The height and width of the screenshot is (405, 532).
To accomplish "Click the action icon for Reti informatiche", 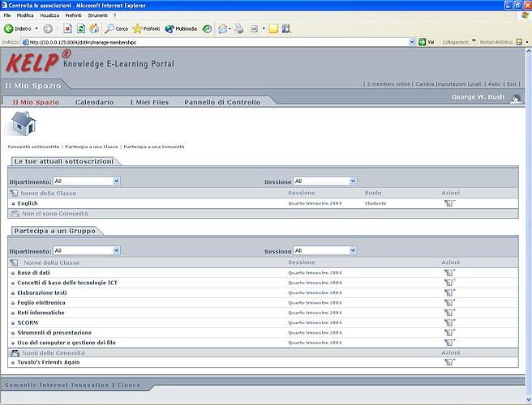I will coord(448,313).
